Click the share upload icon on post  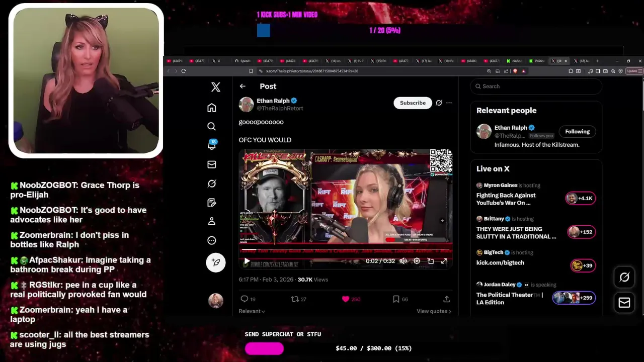coord(446,299)
